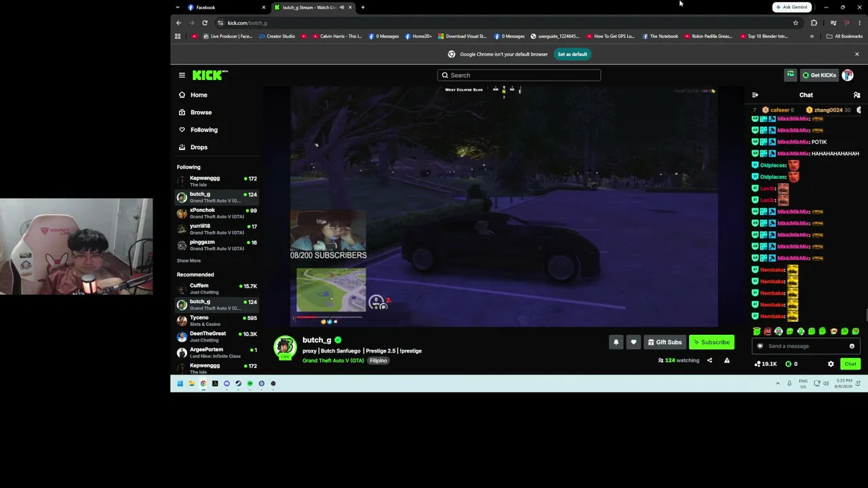Open the tab search dropdown arrow
This screenshot has width=868, height=488.
click(177, 7)
